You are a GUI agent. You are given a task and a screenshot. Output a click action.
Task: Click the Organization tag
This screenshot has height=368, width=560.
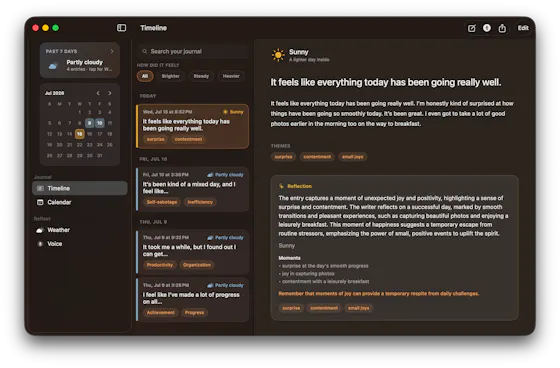197,265
